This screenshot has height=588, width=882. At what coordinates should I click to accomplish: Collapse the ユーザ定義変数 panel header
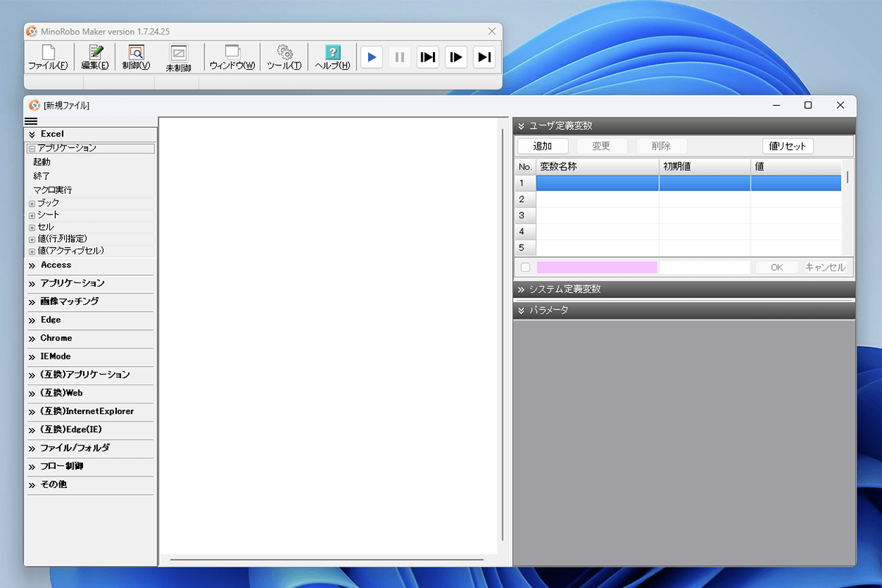click(684, 126)
